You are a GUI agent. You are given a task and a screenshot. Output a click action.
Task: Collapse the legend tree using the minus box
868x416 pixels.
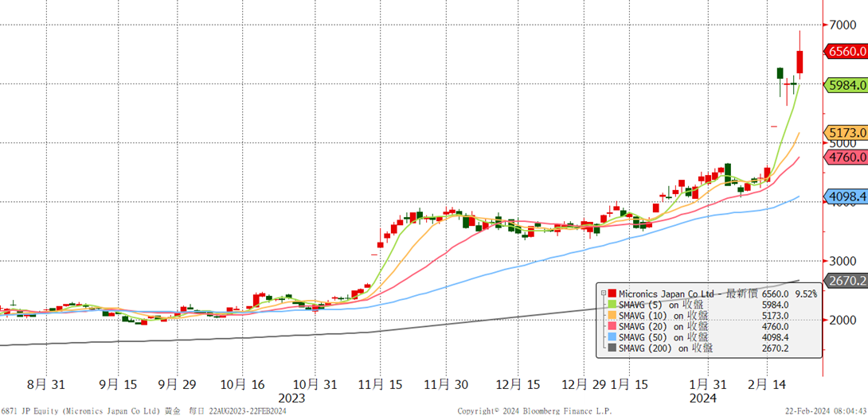click(x=603, y=294)
